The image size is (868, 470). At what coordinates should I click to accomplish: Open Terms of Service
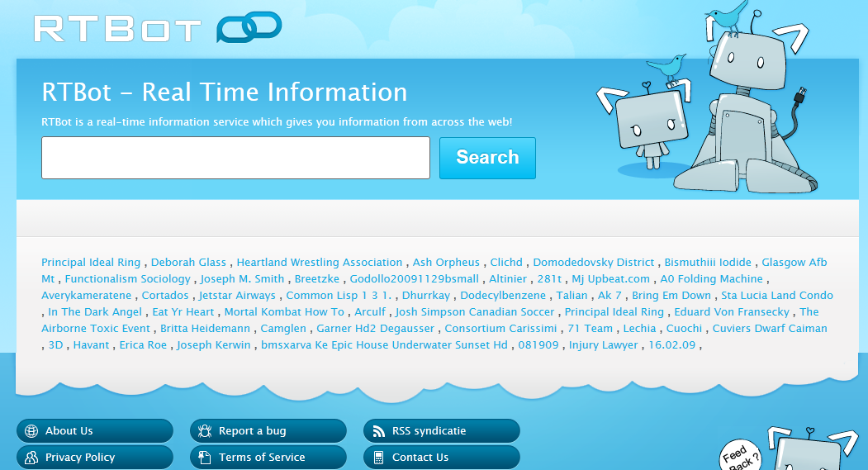point(268,458)
